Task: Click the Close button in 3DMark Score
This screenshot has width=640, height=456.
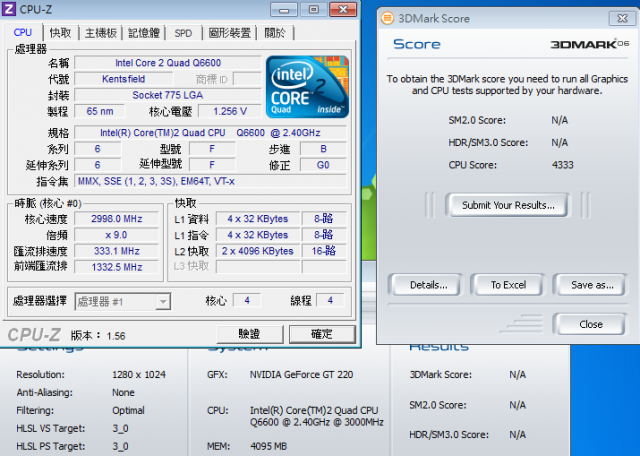Action: coord(590,324)
